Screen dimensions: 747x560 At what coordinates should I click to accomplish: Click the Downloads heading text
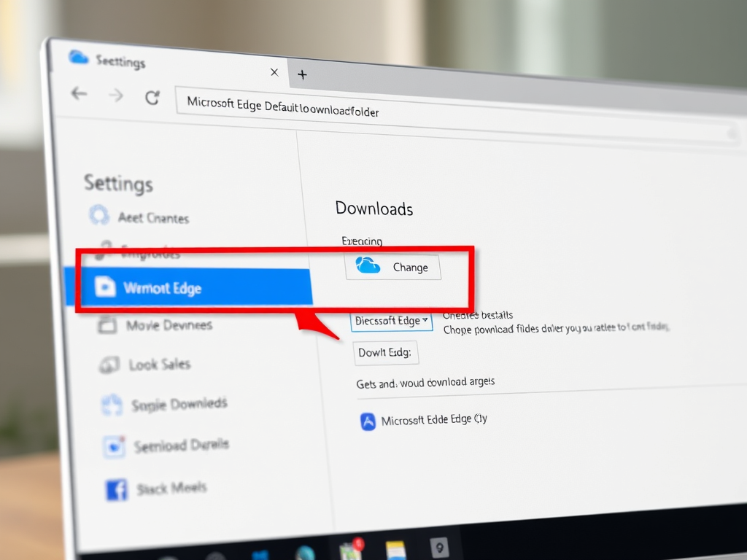tap(374, 209)
